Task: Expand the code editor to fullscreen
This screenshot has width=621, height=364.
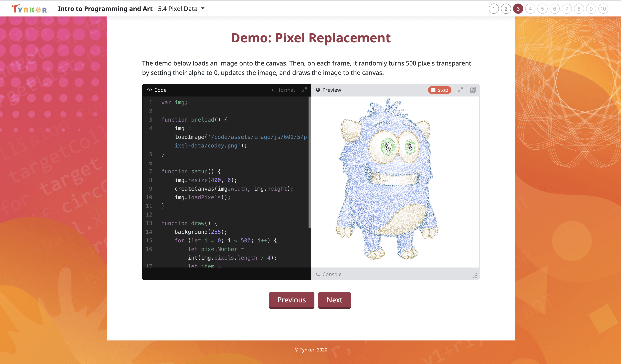Action: pyautogui.click(x=304, y=90)
